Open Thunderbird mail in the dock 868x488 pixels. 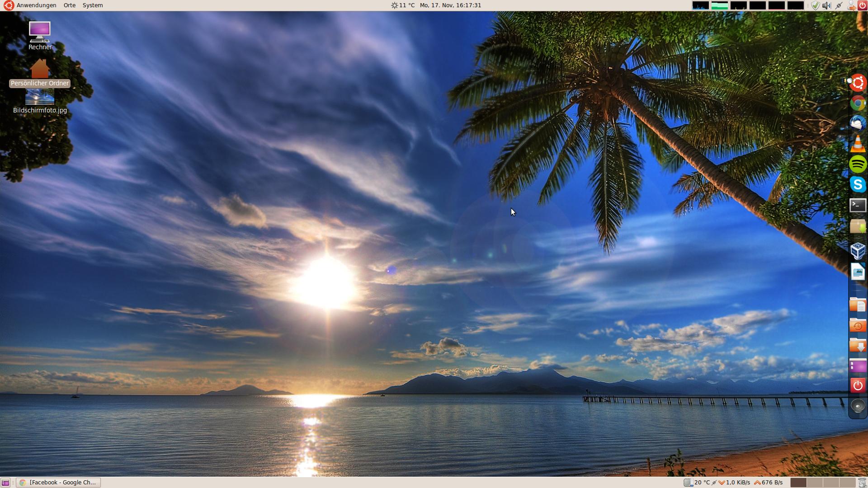pyautogui.click(x=858, y=123)
